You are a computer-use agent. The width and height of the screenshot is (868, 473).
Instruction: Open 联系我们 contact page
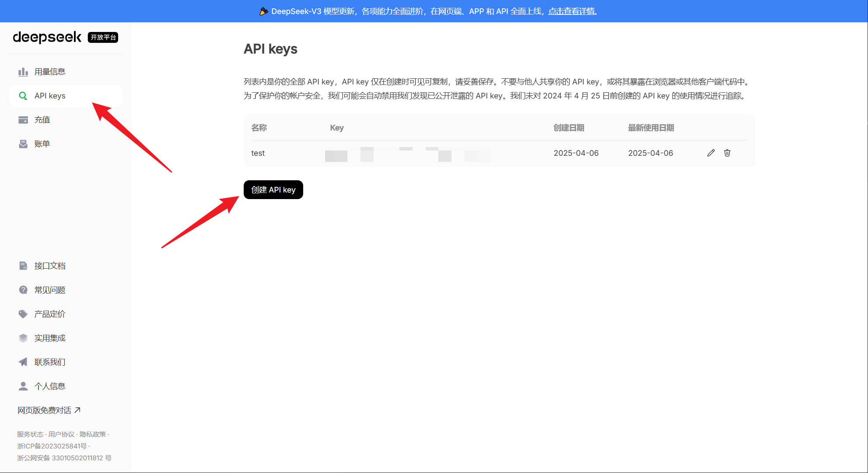[x=66, y=362]
